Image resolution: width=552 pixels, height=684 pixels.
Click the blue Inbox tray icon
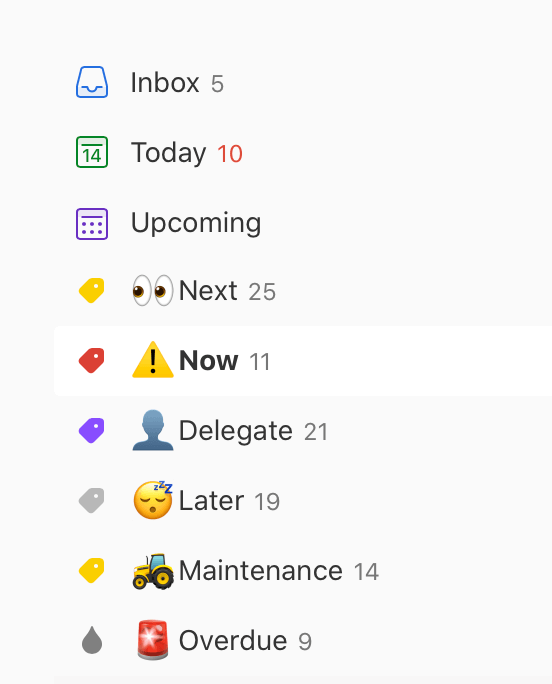[x=92, y=82]
